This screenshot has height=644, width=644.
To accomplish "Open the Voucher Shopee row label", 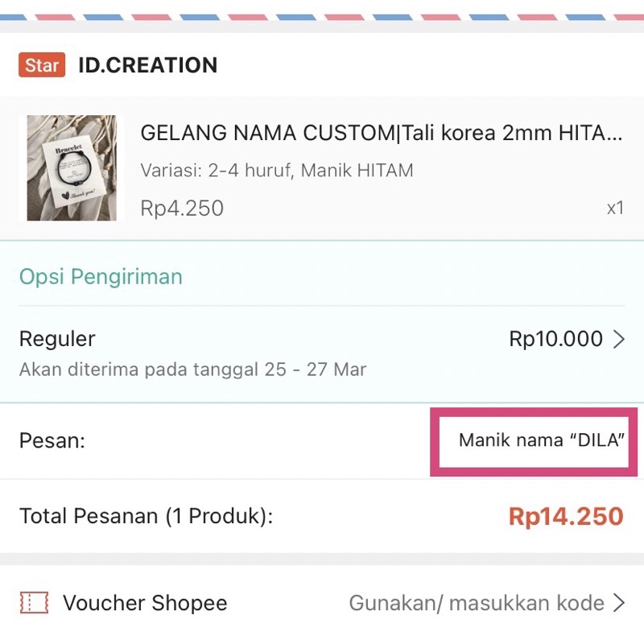I will (145, 603).
